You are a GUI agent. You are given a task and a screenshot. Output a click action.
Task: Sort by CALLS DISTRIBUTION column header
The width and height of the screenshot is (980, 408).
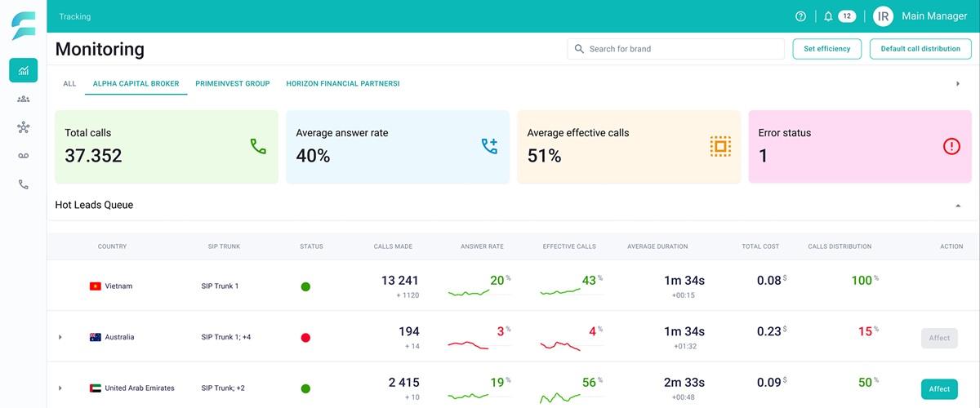point(840,246)
